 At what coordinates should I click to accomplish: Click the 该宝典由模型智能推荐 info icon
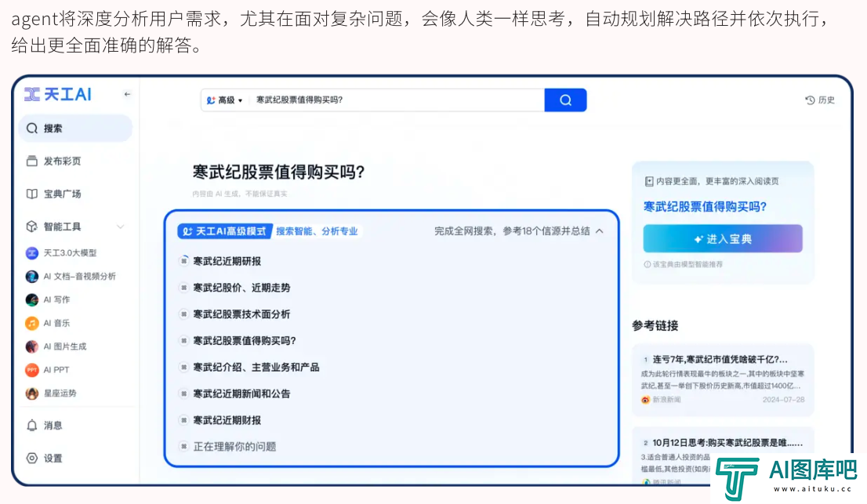[x=647, y=264]
